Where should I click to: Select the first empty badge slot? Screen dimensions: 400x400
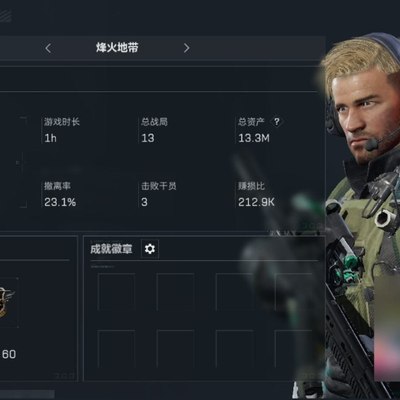pos(116,292)
